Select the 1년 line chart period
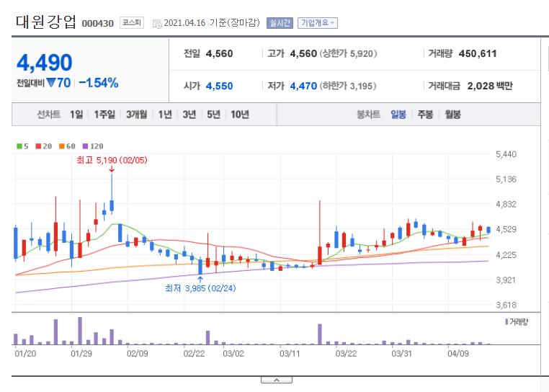This screenshot has height=392, width=549. click(165, 114)
